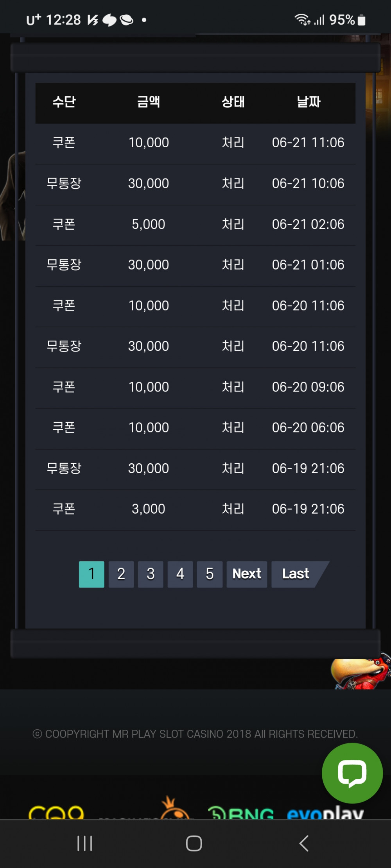Select the 06-21 02:06 쿠폰 row
This screenshot has height=868, width=391.
point(195,225)
